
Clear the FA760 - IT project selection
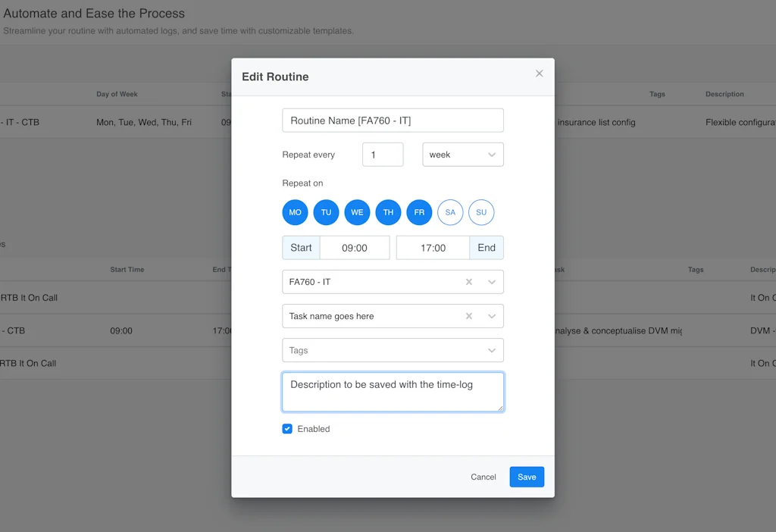click(469, 282)
